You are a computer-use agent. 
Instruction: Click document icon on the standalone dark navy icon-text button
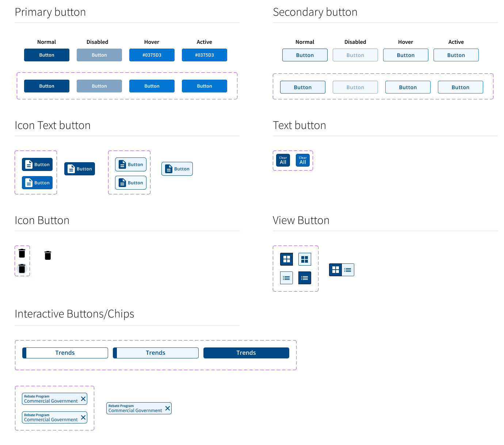pos(71,169)
